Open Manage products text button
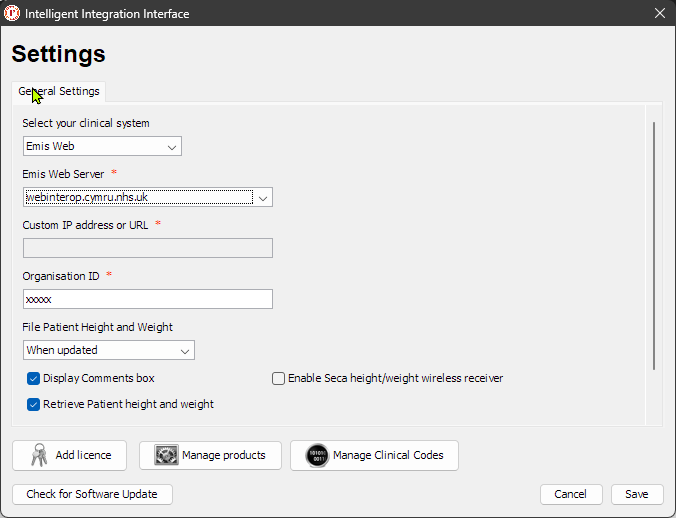676x518 pixels. tap(224, 455)
